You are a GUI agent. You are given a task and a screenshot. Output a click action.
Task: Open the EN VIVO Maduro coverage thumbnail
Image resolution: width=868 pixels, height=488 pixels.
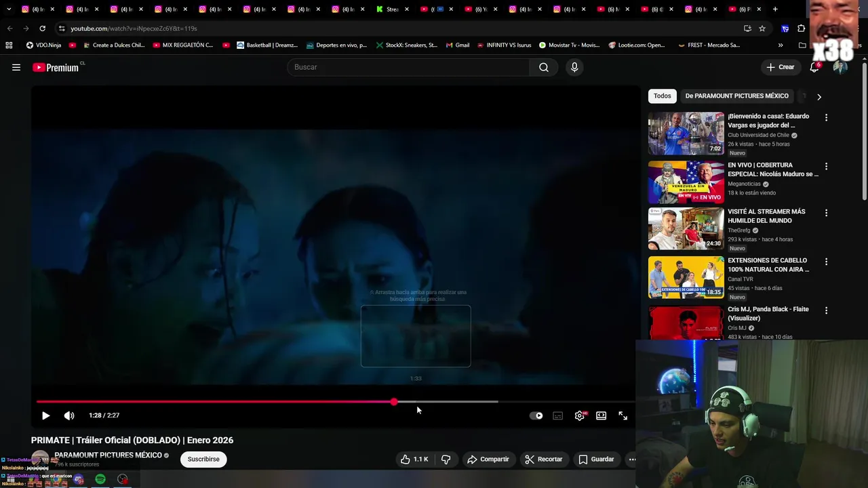click(x=686, y=182)
